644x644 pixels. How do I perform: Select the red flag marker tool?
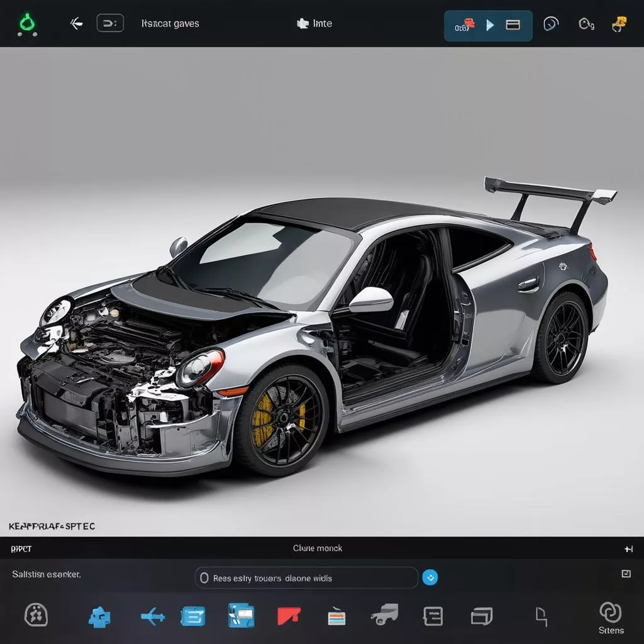point(288,616)
